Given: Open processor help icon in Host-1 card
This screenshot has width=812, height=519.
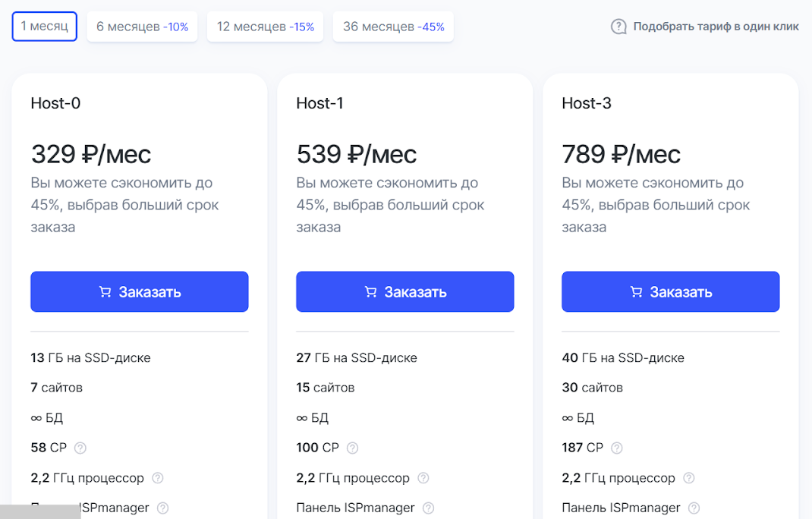Looking at the screenshot, I should [x=423, y=478].
